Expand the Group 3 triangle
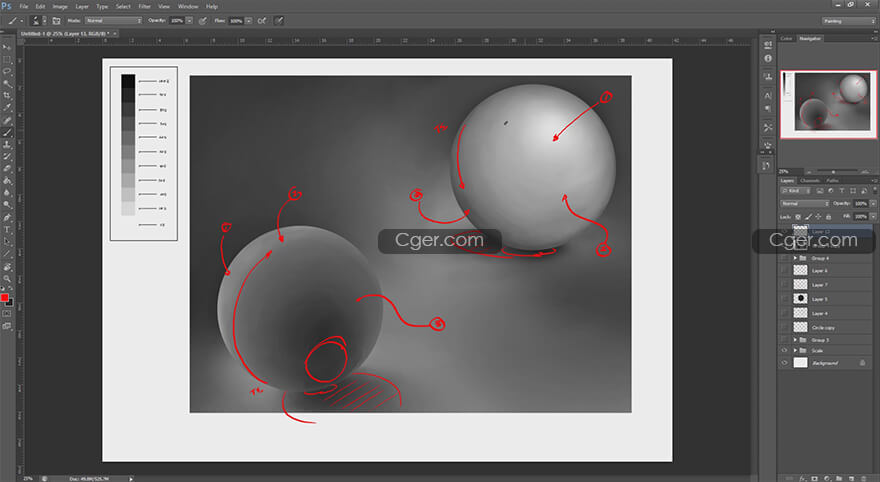The image size is (880, 482). pos(795,339)
